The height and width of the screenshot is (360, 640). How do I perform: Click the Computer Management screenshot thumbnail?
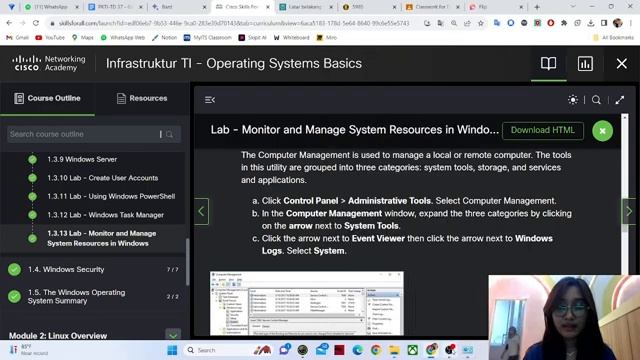tap(307, 303)
